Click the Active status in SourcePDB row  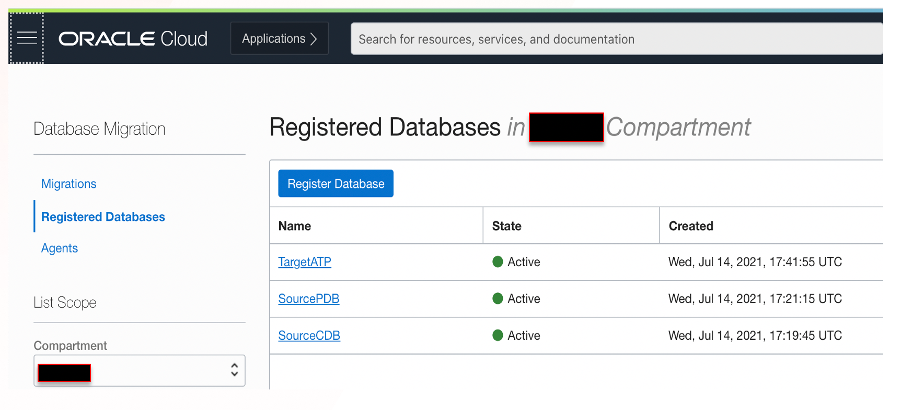click(524, 298)
